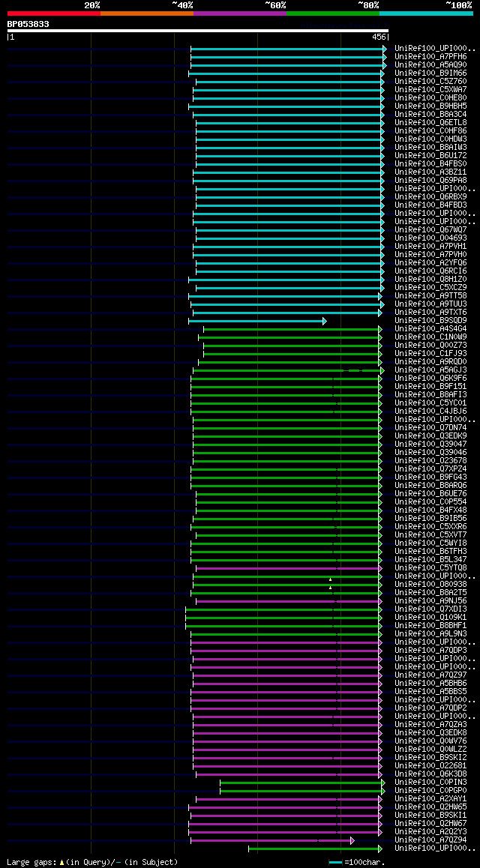Open hit UniRef100_B6UE76
This screenshot has width=480, height=868.
click(x=430, y=494)
